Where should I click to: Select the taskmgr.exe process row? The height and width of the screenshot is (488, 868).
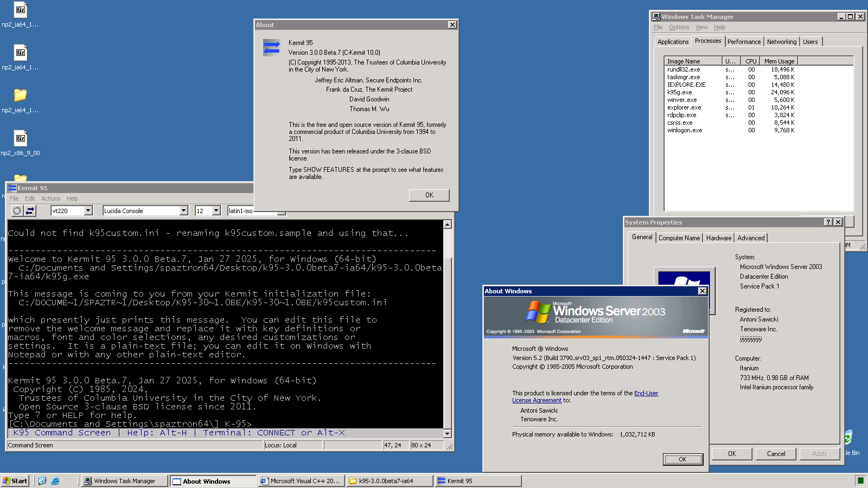[x=730, y=77]
